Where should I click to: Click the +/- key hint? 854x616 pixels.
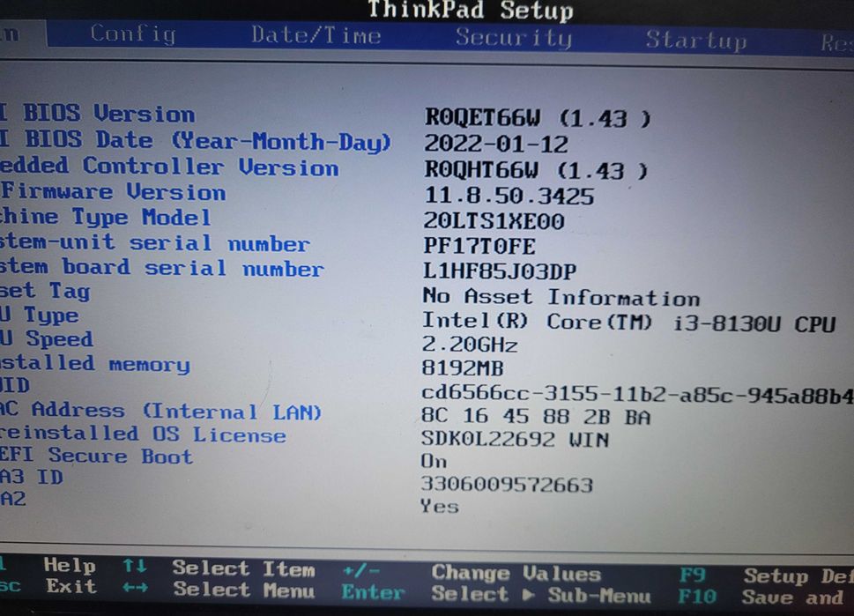[x=361, y=571]
